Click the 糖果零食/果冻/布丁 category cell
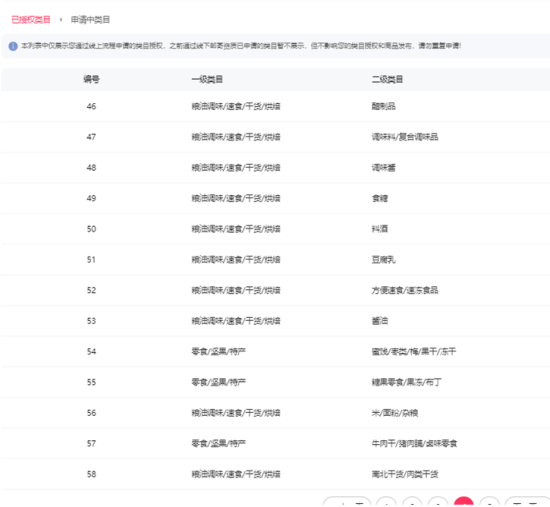 pos(407,382)
